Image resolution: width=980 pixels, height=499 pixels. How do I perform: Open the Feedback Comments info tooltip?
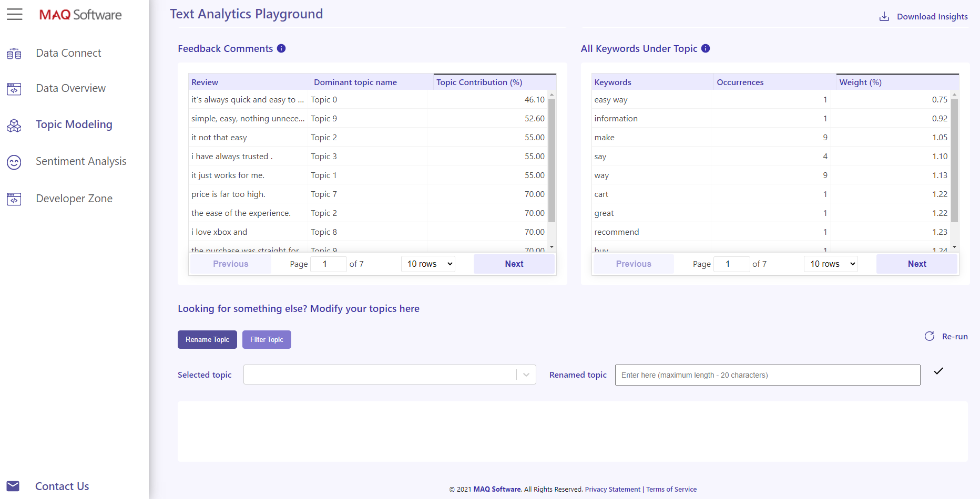(x=282, y=48)
